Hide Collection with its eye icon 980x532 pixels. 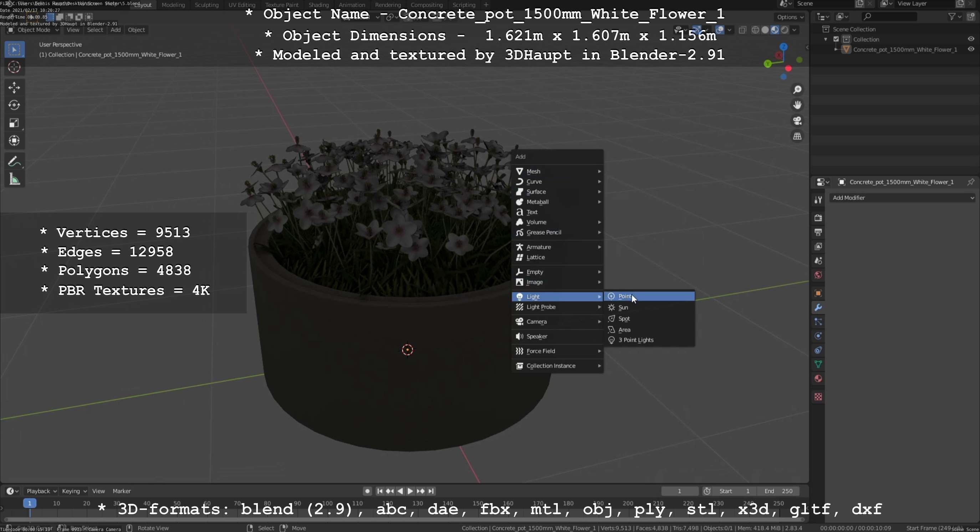[x=971, y=39]
